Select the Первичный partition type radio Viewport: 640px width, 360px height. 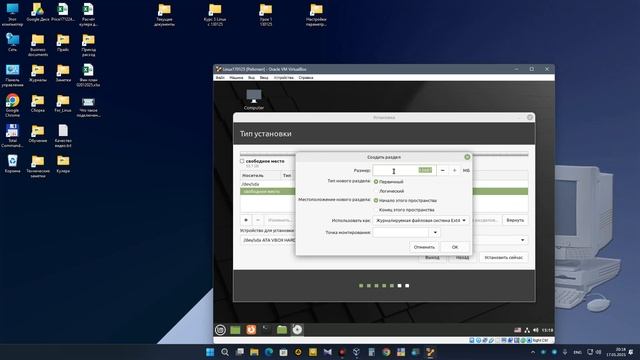(x=376, y=182)
